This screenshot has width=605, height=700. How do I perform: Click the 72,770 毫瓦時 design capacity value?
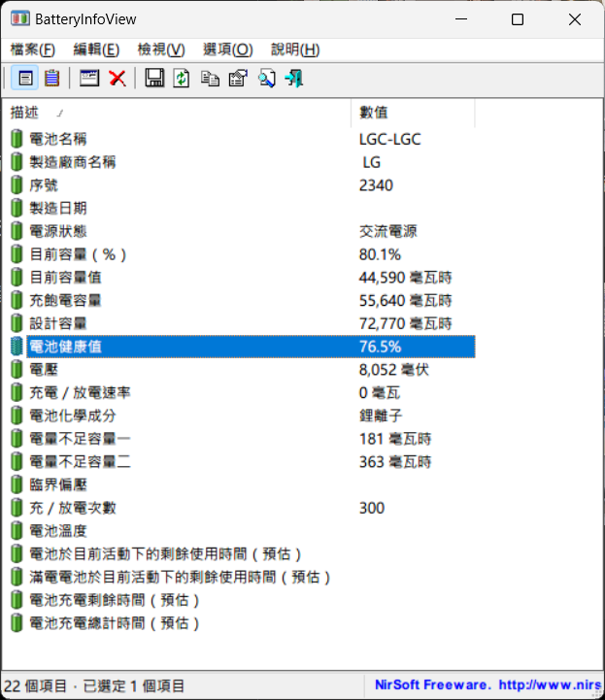coord(405,323)
